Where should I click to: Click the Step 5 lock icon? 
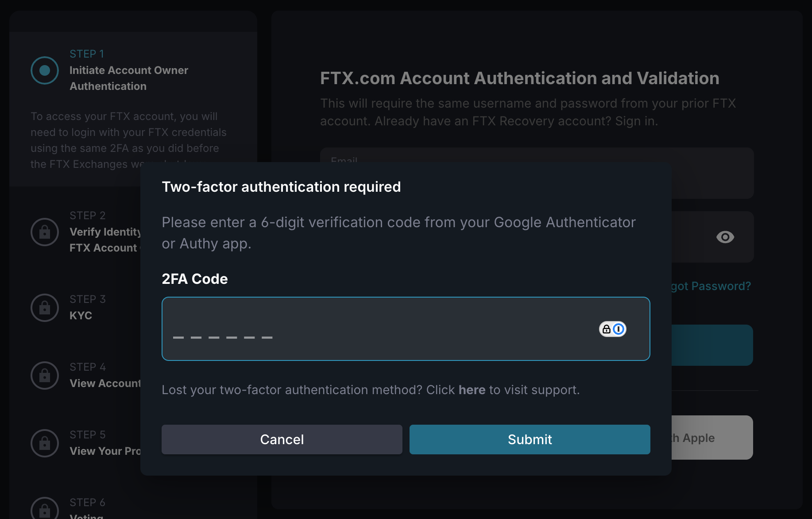[45, 443]
